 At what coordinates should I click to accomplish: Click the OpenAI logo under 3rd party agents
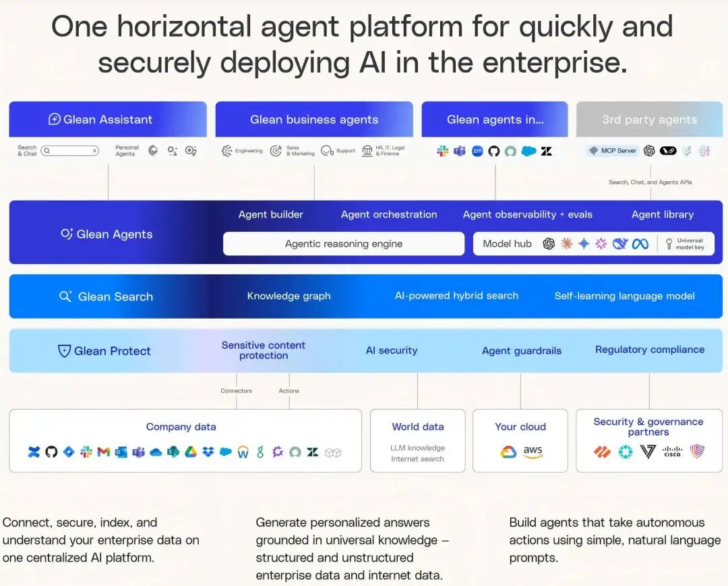649,150
